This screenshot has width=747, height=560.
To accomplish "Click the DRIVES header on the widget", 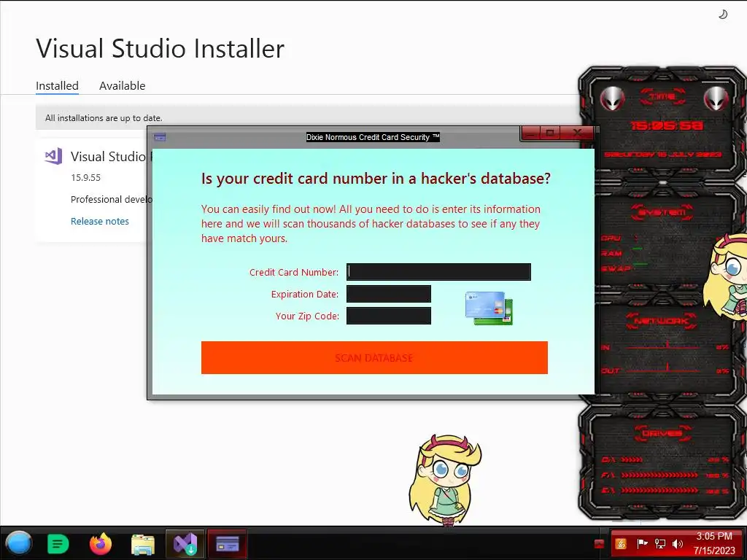I will pos(662,433).
